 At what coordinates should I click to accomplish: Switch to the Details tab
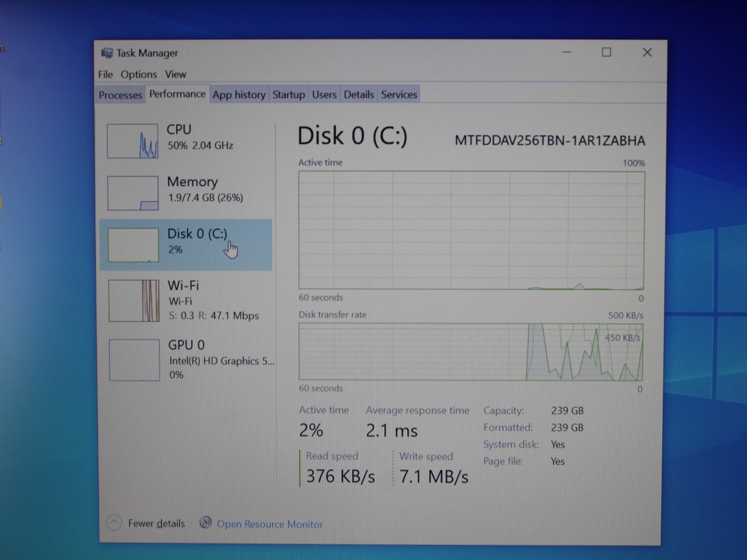click(x=359, y=95)
